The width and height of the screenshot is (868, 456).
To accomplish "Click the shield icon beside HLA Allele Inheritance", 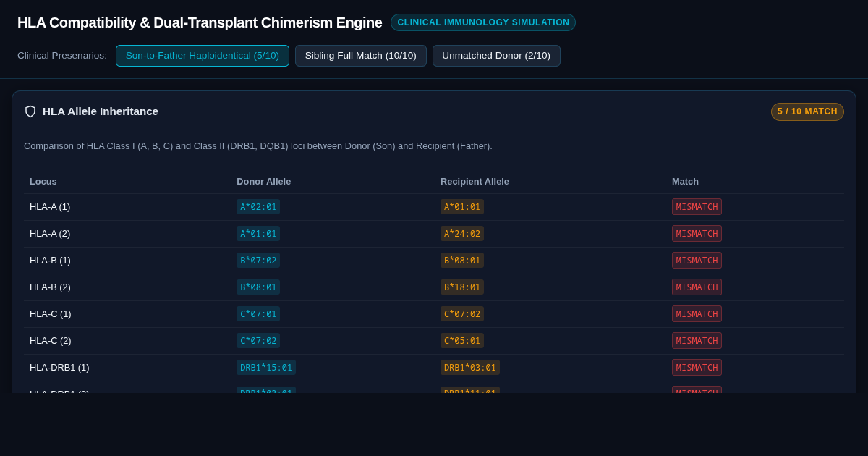I will tap(30, 111).
